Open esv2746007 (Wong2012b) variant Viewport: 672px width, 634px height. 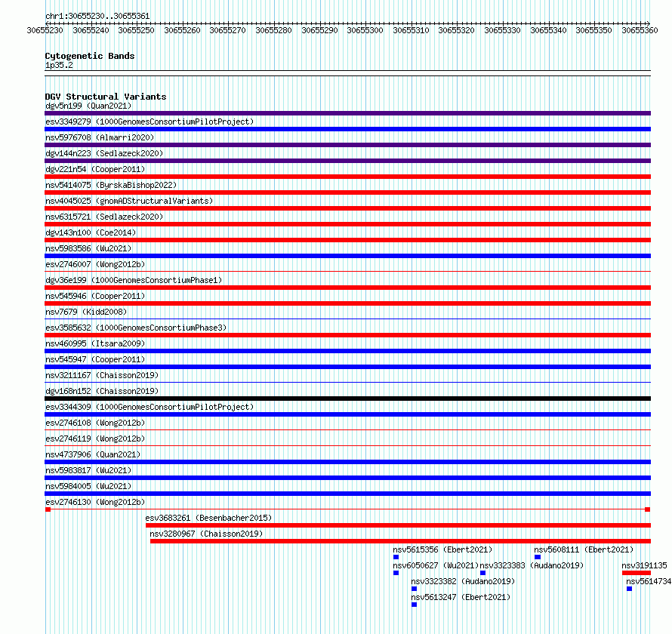pos(95,264)
